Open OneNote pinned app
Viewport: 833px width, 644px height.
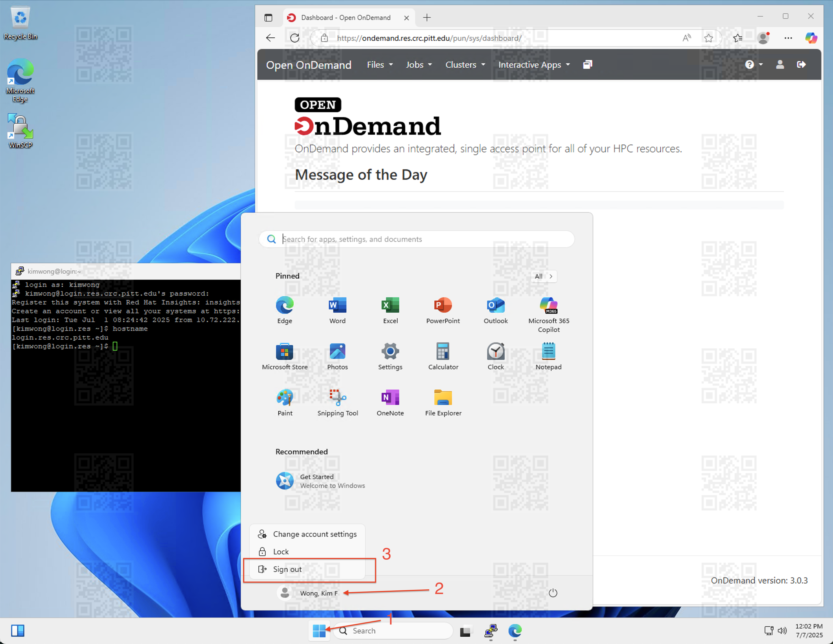[x=390, y=402]
